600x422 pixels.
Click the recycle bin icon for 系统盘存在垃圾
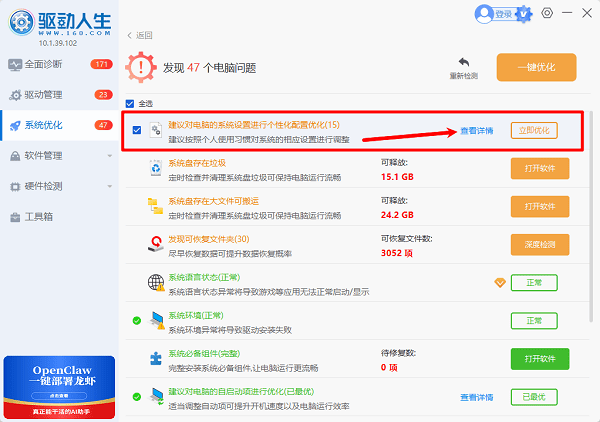coord(155,170)
